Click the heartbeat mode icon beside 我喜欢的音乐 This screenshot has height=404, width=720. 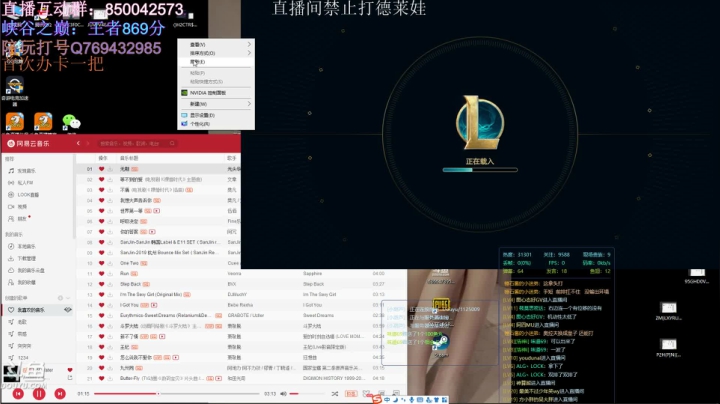68,310
